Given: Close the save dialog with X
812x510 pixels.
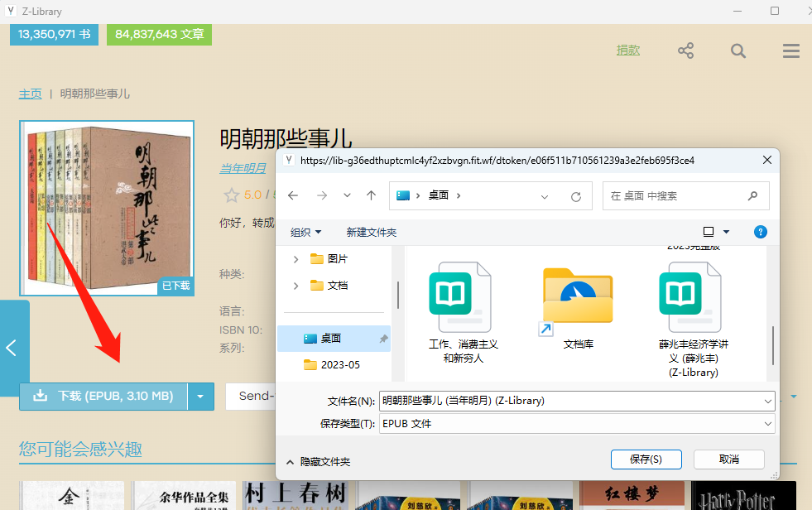Looking at the screenshot, I should click(767, 161).
